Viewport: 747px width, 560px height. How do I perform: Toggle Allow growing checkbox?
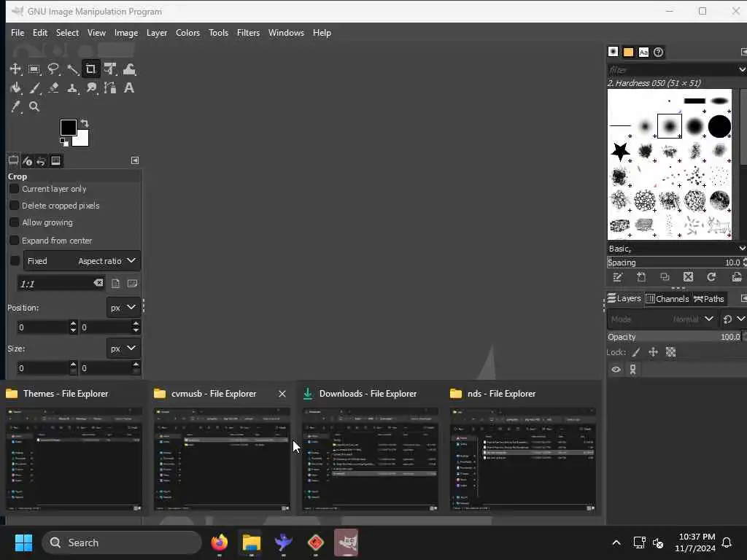point(15,222)
